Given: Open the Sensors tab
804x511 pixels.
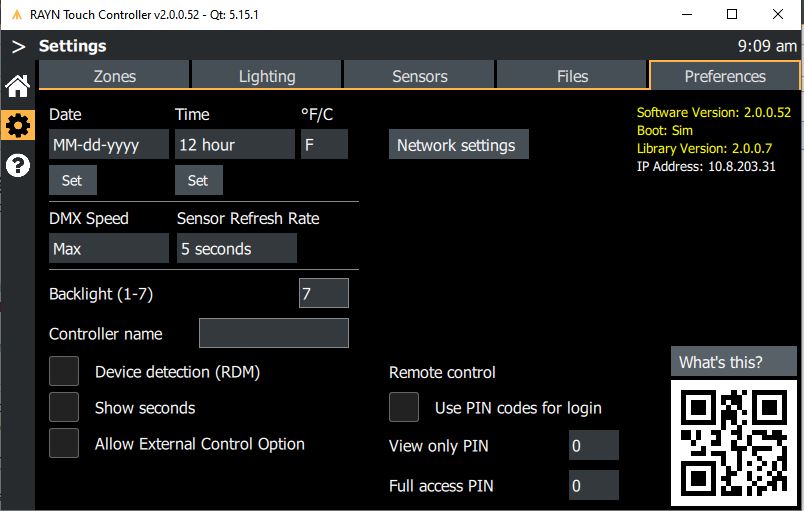Looking at the screenshot, I should 419,76.
